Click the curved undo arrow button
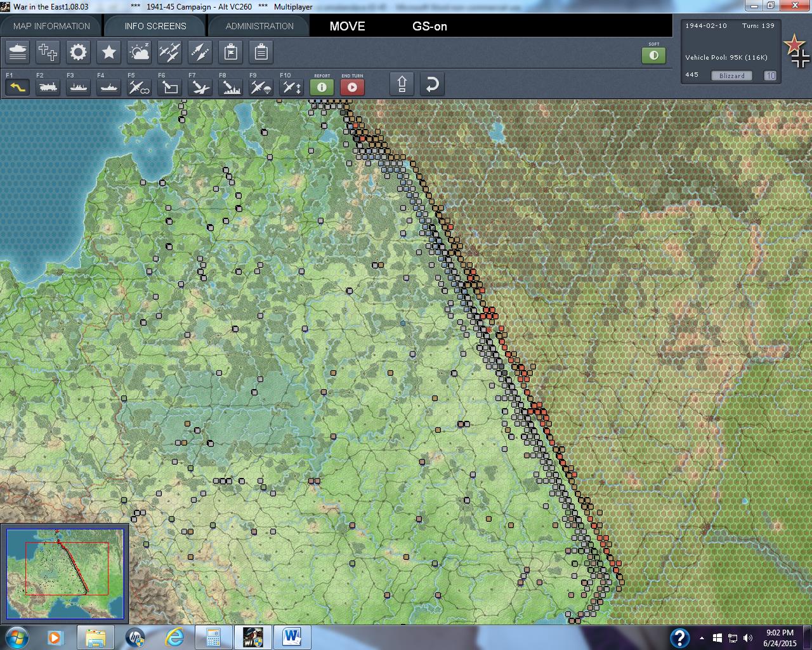Image resolution: width=812 pixels, height=650 pixels. 432,84
